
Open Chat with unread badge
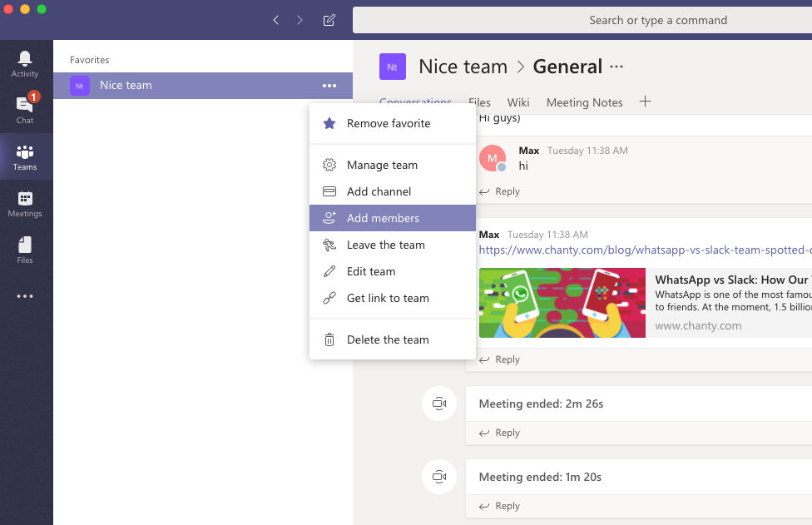pyautogui.click(x=25, y=110)
